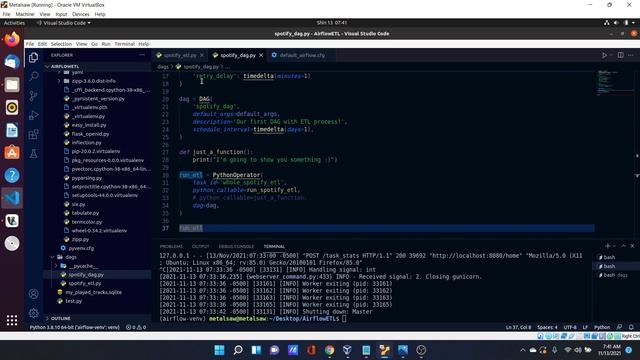Expand the __pycache__ folder
640x360 pixels.
click(83, 266)
